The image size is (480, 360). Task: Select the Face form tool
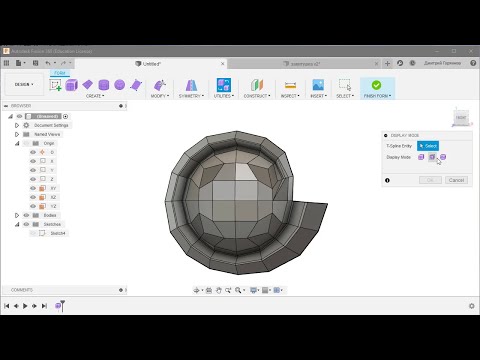tap(136, 85)
